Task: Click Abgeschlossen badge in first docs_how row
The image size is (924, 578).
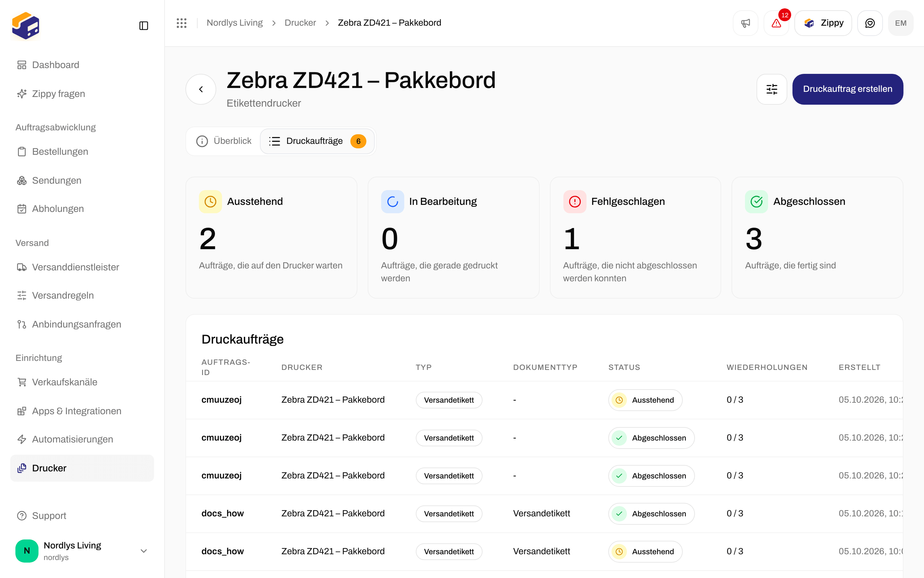Action: 651,514
